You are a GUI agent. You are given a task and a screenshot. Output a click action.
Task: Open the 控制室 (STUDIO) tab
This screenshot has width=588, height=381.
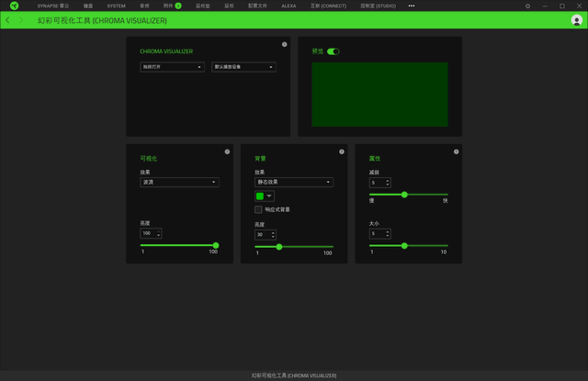pos(378,6)
